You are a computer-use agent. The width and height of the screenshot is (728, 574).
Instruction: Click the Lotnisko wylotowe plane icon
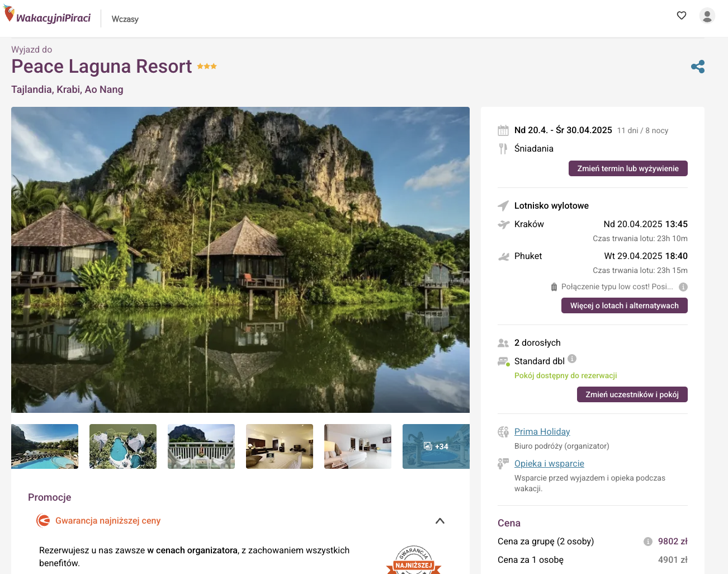[503, 206]
